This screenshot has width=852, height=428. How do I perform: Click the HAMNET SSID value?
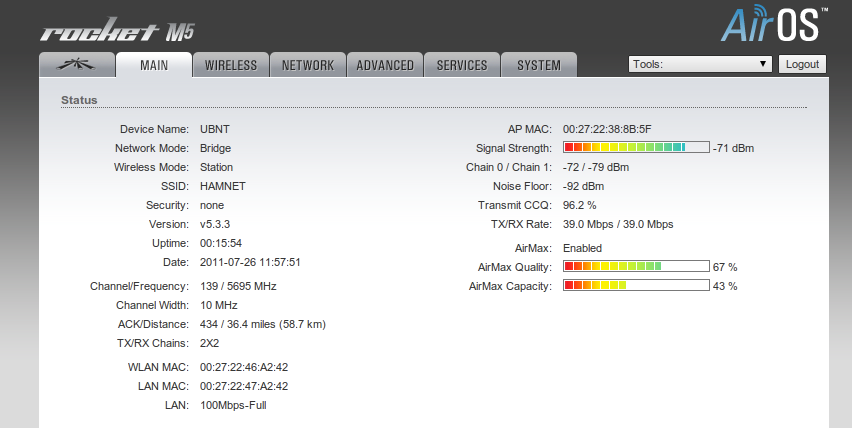pyautogui.click(x=223, y=186)
